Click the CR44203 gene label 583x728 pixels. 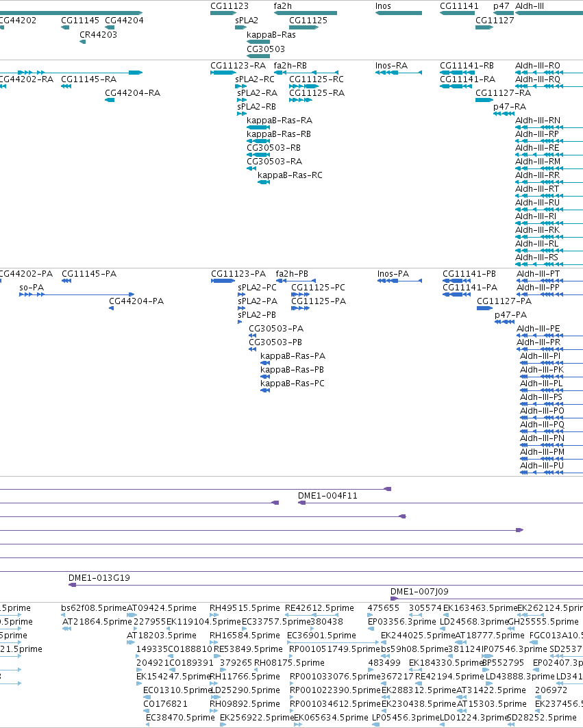pyautogui.click(x=98, y=35)
